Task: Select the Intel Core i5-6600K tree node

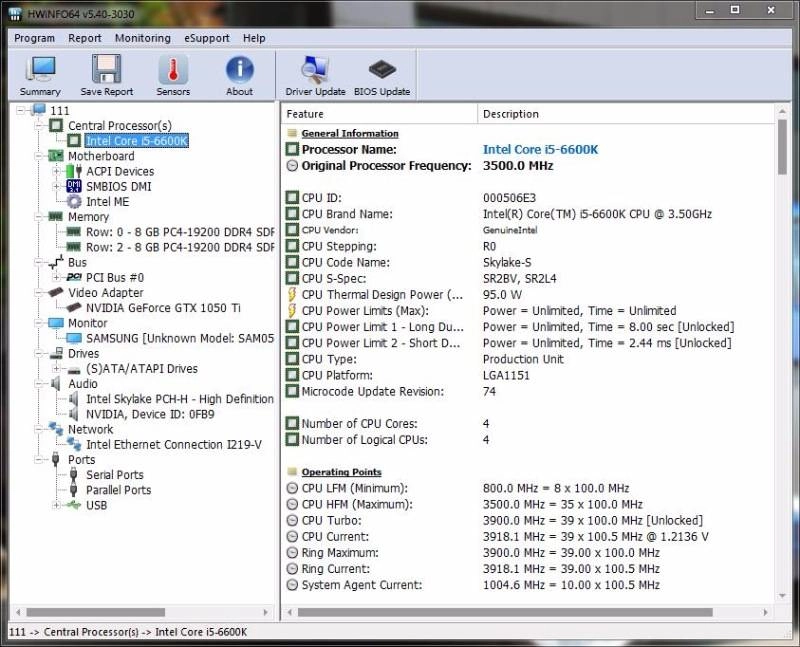Action: 137,141
